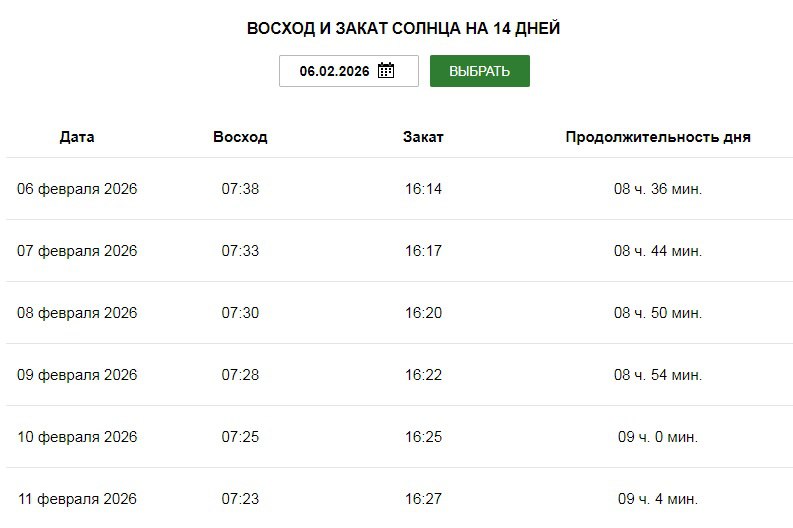Click the 16:25 sunset time
Screen dimensions: 793x528
click(x=423, y=437)
